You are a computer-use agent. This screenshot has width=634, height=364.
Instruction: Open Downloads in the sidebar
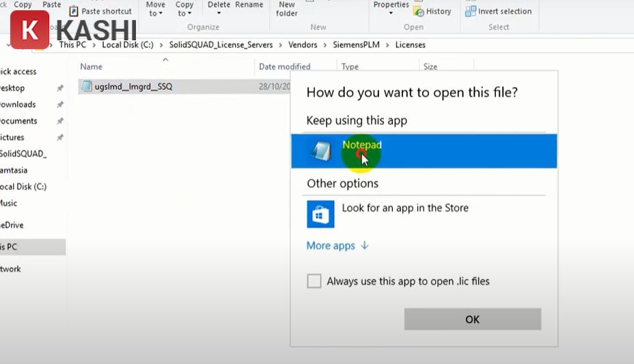(18, 104)
